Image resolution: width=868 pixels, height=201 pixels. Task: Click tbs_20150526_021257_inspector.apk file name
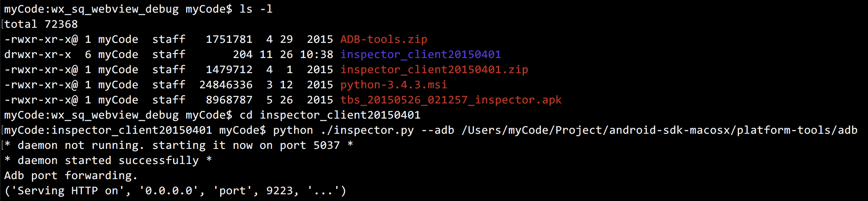pyautogui.click(x=451, y=100)
